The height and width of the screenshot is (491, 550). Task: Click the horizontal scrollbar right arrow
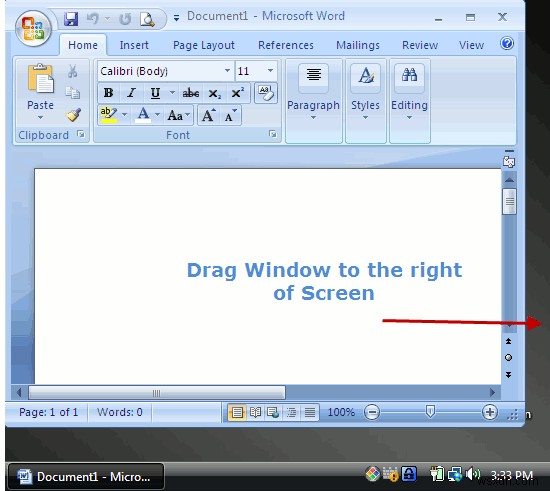[x=492, y=392]
